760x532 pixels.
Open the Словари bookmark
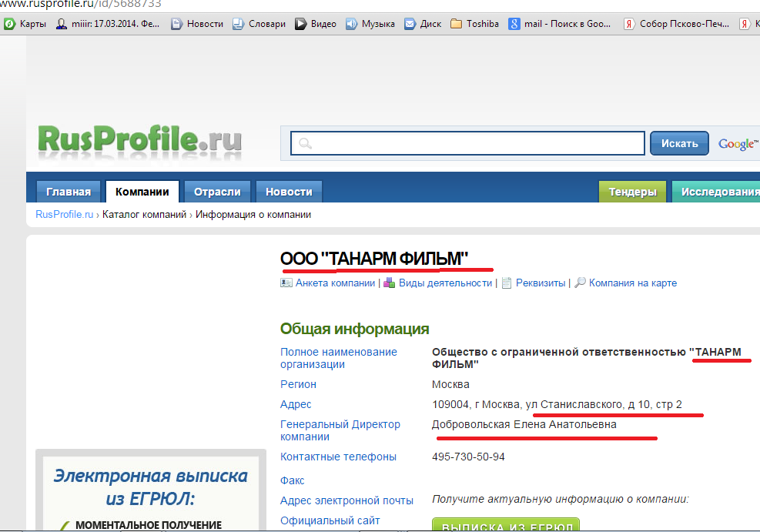259,24
